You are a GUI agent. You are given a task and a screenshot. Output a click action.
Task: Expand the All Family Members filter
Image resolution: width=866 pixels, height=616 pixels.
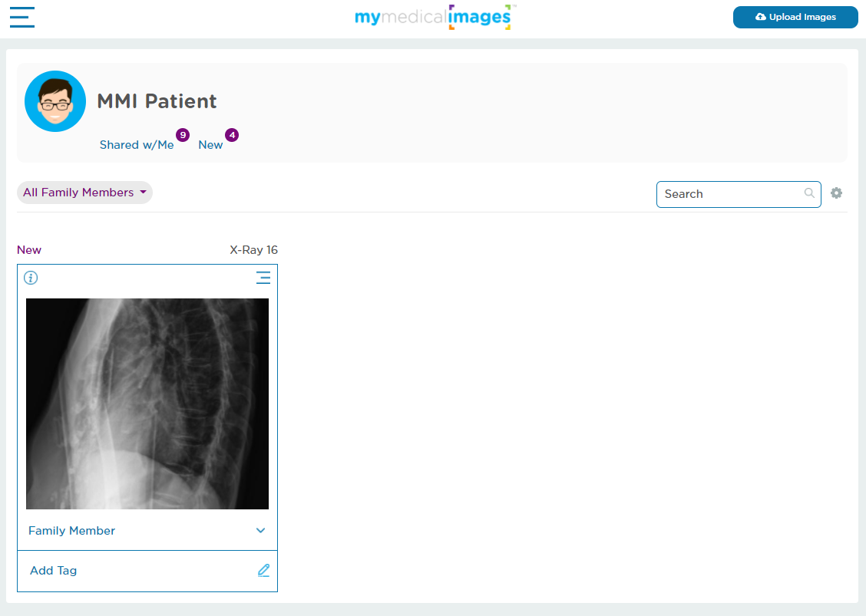point(84,193)
